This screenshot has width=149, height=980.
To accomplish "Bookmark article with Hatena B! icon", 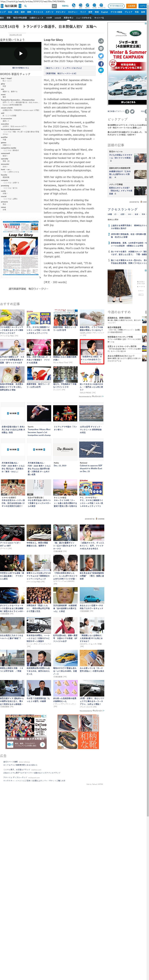I will [101, 70].
